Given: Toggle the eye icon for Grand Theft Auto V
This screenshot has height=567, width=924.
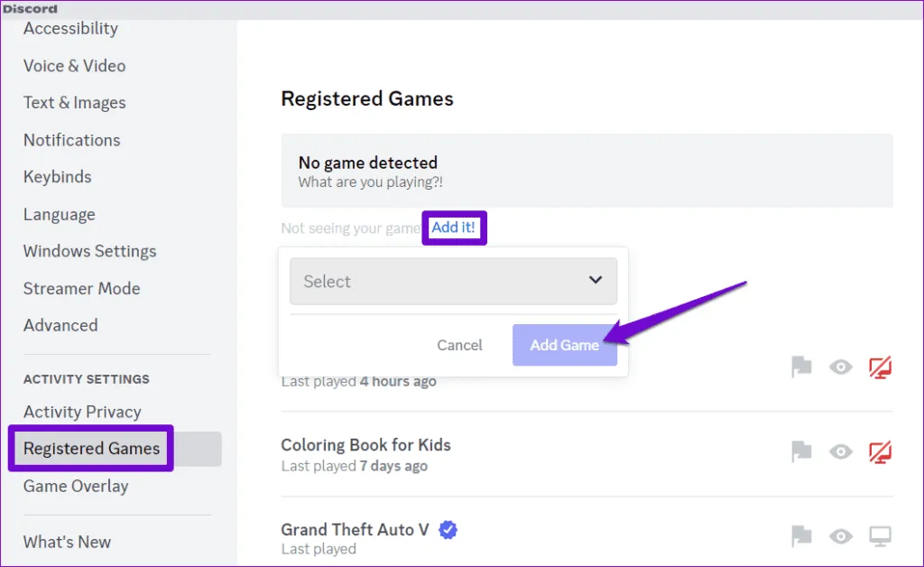Looking at the screenshot, I should point(841,535).
